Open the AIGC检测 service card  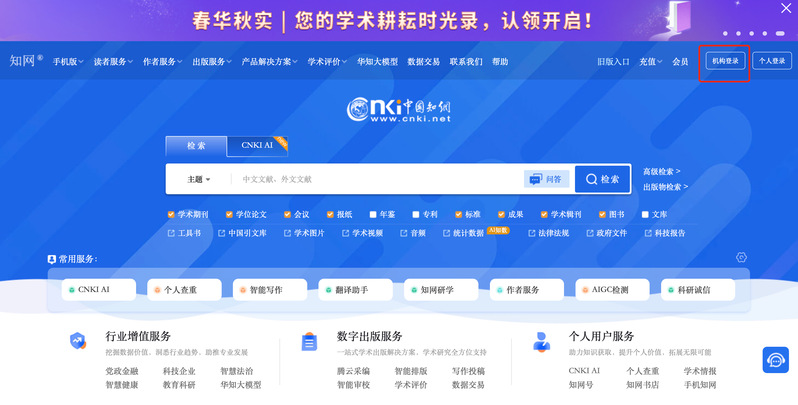click(612, 290)
